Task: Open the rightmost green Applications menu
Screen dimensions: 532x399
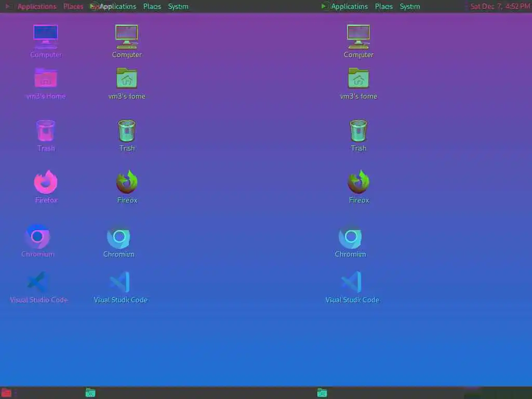Action: tap(349, 6)
